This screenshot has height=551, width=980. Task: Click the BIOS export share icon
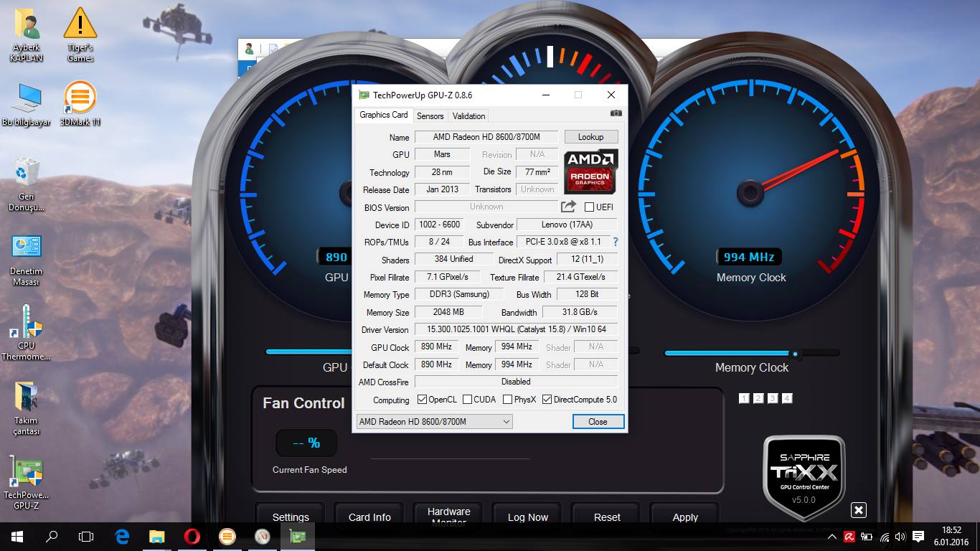(568, 207)
